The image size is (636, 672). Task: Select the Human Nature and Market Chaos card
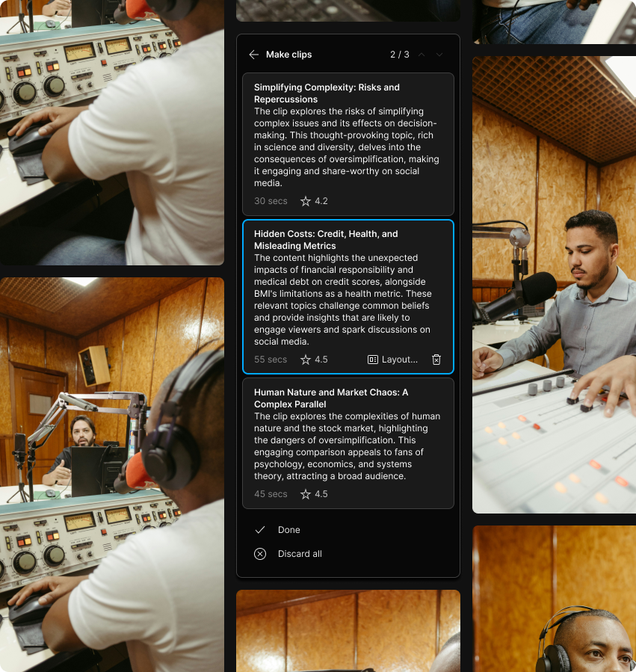(x=348, y=443)
